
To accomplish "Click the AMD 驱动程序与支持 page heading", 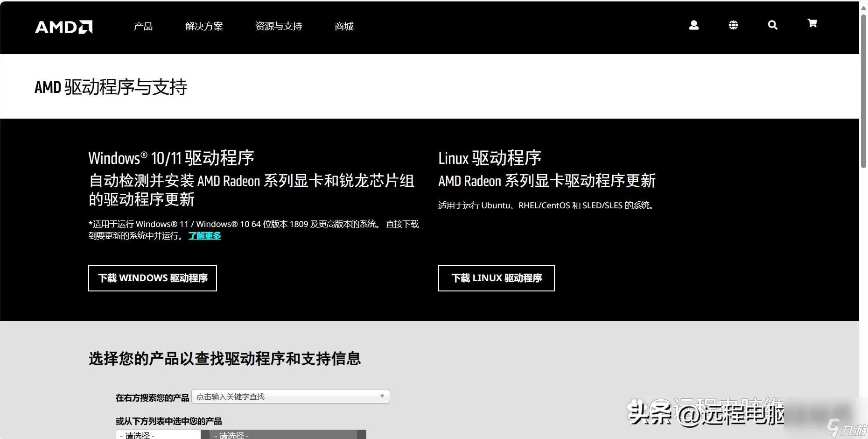I will pos(111,87).
